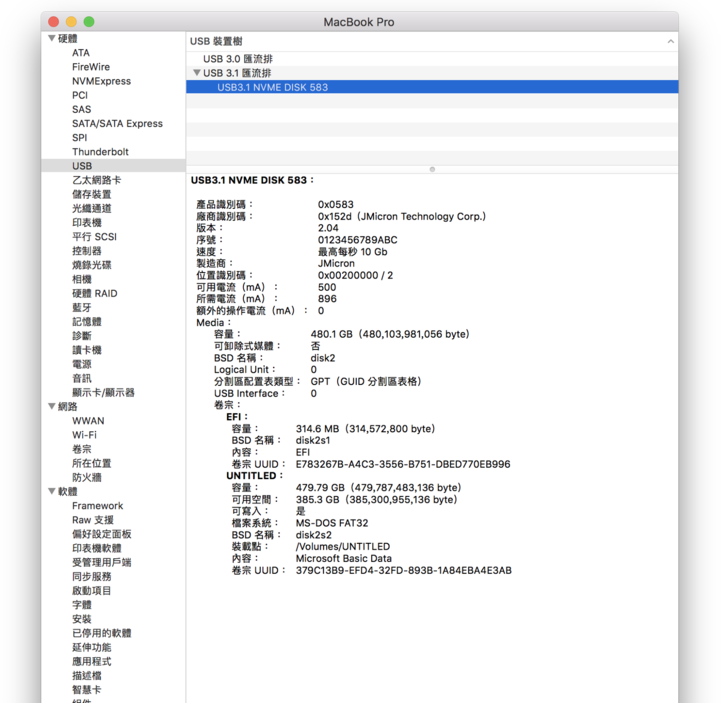The width and height of the screenshot is (728, 703).
Task: Minimize window with yellow button
Action: click(71, 22)
